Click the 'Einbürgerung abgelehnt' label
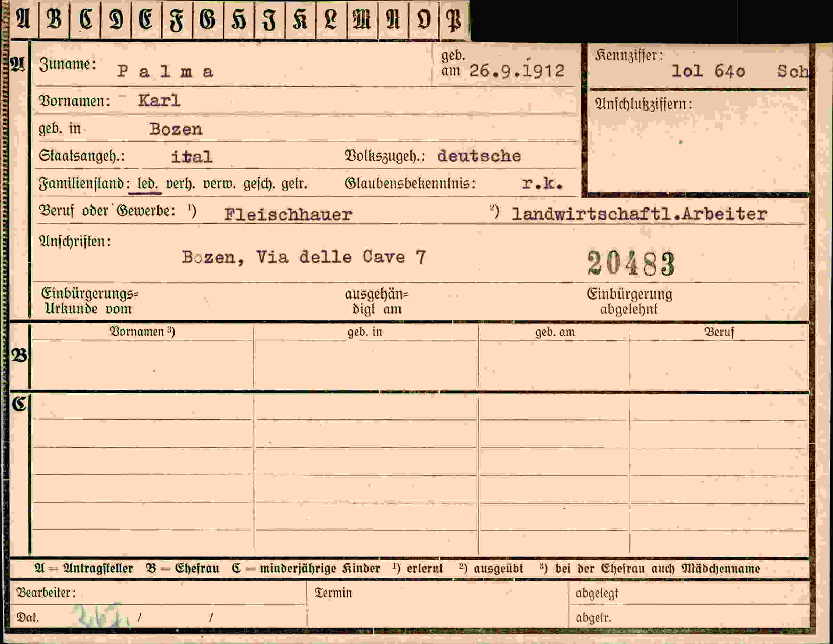This screenshot has width=833, height=644. [x=629, y=302]
